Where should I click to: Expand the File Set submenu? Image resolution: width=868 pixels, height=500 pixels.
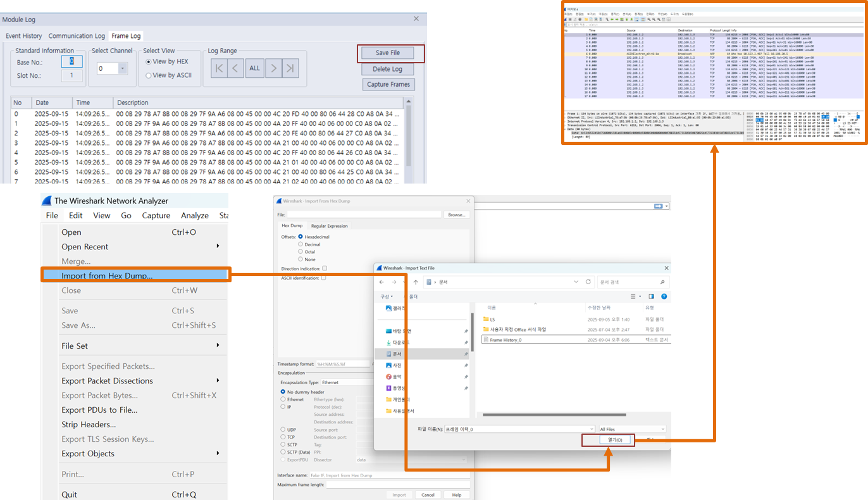point(218,346)
